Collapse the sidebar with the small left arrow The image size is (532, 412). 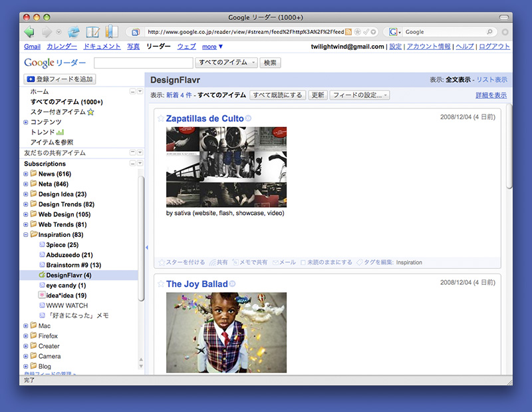pos(146,248)
